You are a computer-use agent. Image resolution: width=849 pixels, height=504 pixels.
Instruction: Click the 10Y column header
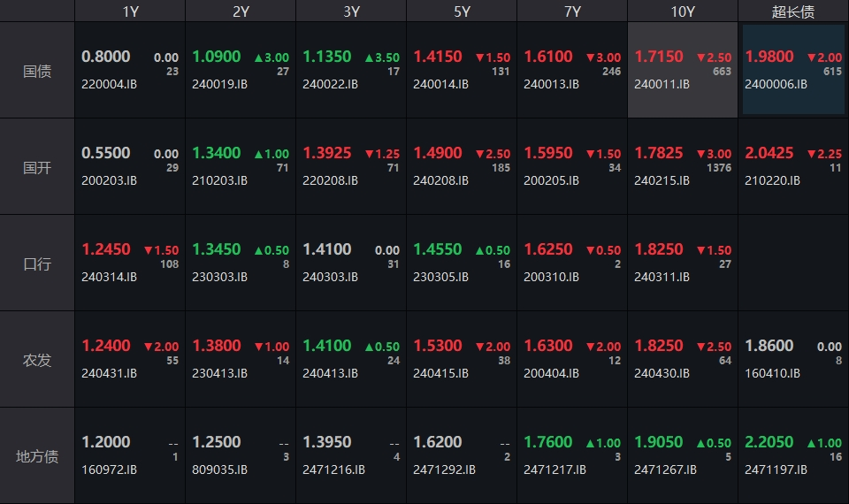point(682,11)
